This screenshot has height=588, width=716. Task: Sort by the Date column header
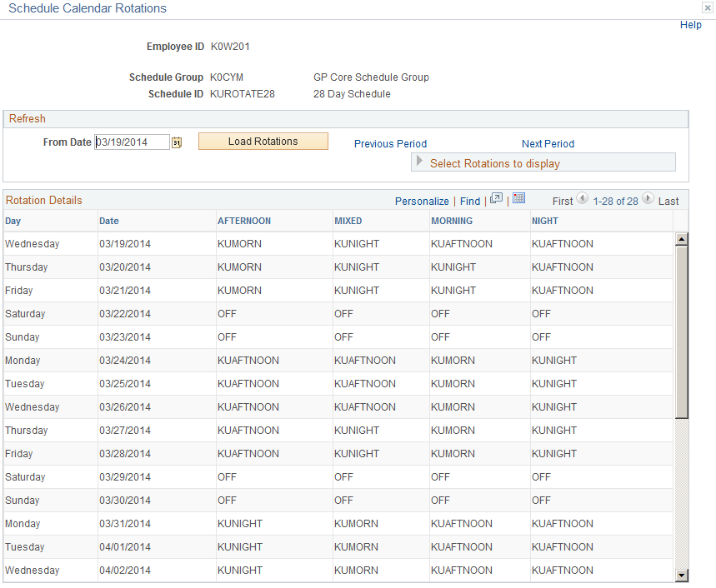click(x=109, y=221)
